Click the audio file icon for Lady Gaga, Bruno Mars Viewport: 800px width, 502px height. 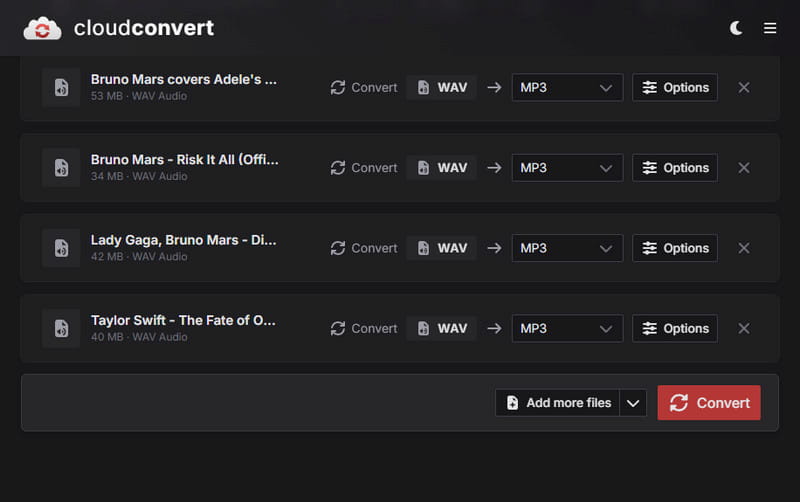pos(61,248)
